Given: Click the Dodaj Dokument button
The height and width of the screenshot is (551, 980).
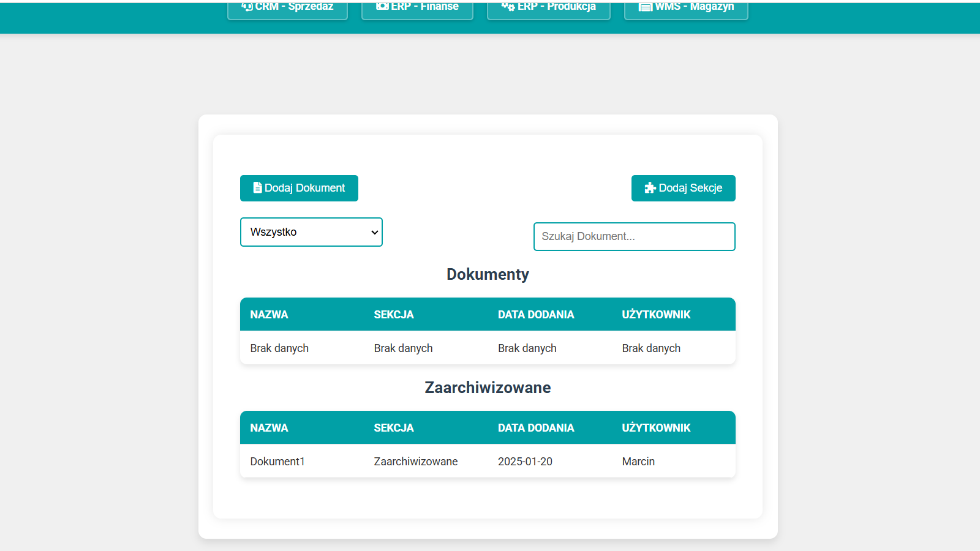Looking at the screenshot, I should 299,188.
